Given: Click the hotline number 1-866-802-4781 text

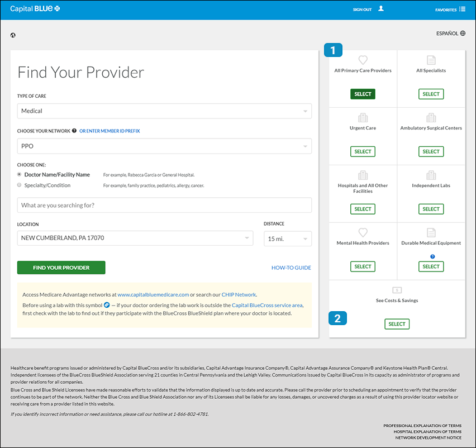Looking at the screenshot, I should pos(191,414).
